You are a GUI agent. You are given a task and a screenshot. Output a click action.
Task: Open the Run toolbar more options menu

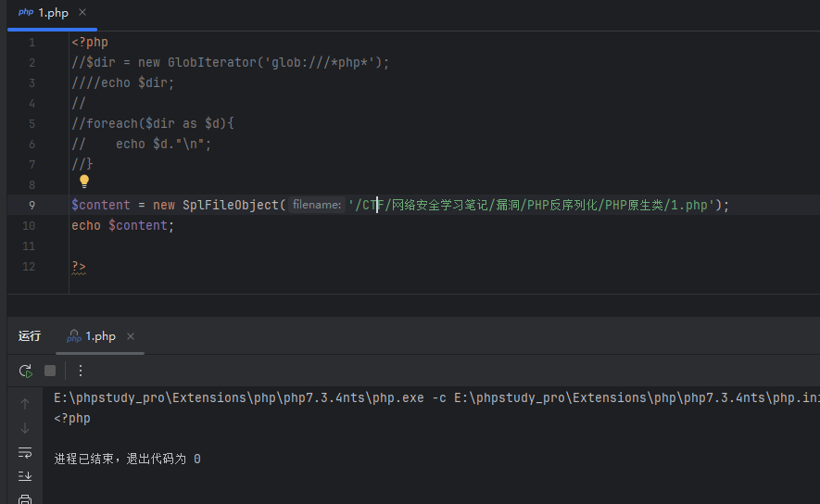tap(81, 371)
